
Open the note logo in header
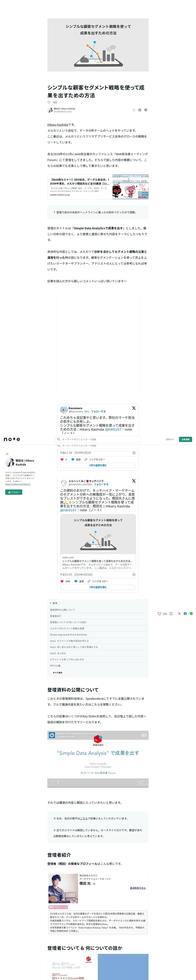coord(12,439)
